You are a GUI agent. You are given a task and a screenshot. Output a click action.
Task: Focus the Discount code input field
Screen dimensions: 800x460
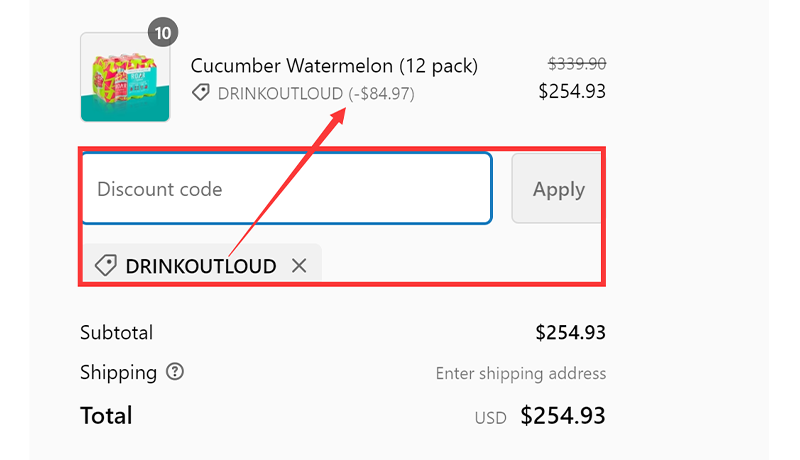coord(286,189)
